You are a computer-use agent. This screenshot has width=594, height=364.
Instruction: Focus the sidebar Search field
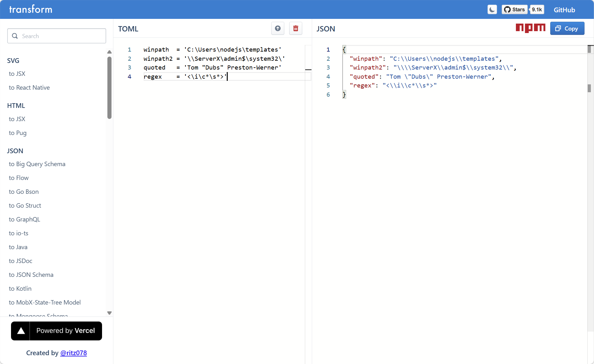point(57,36)
